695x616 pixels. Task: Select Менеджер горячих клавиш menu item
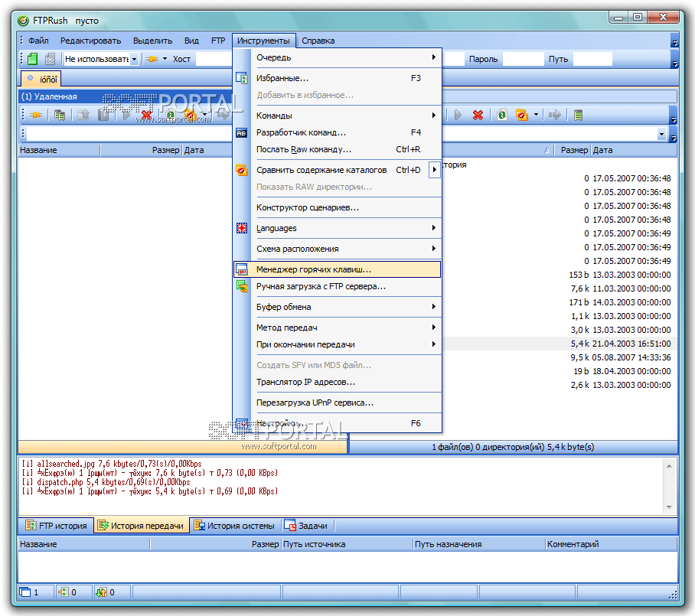(x=338, y=269)
